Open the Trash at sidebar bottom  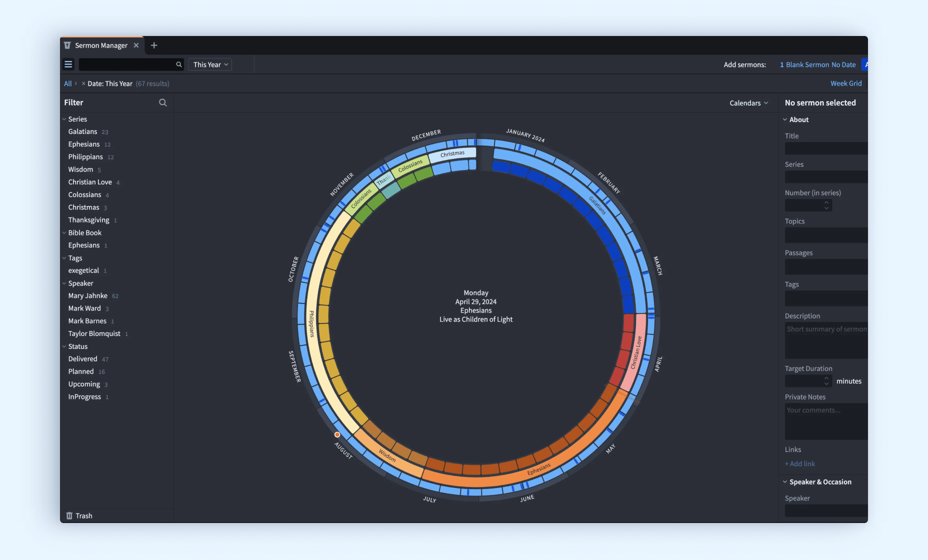point(79,516)
